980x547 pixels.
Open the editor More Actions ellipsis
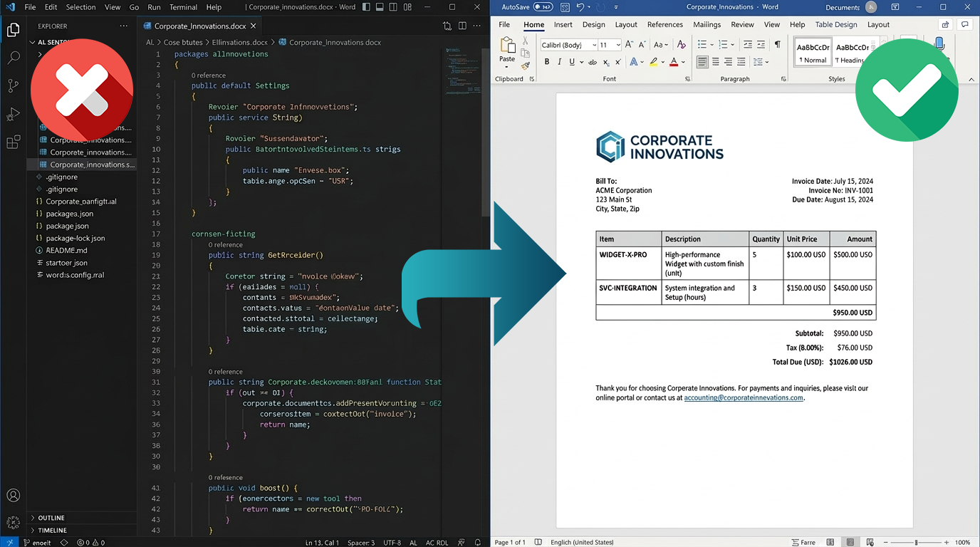tap(477, 26)
